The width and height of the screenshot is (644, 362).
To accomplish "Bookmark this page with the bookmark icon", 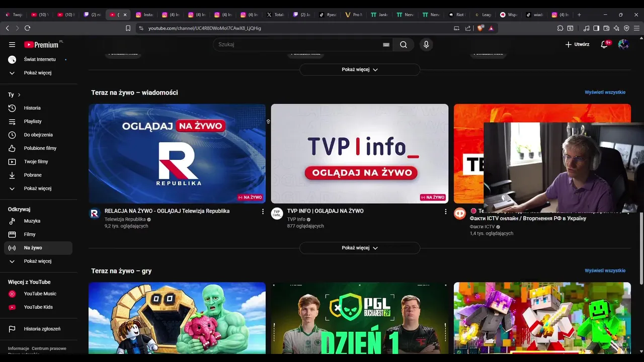I will (128, 28).
